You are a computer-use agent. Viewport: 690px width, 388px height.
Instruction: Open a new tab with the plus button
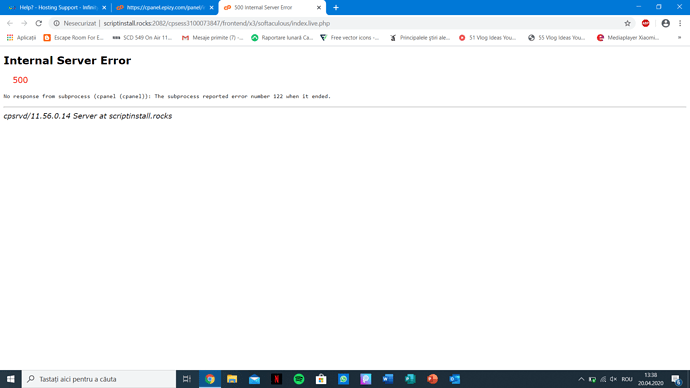(x=336, y=7)
